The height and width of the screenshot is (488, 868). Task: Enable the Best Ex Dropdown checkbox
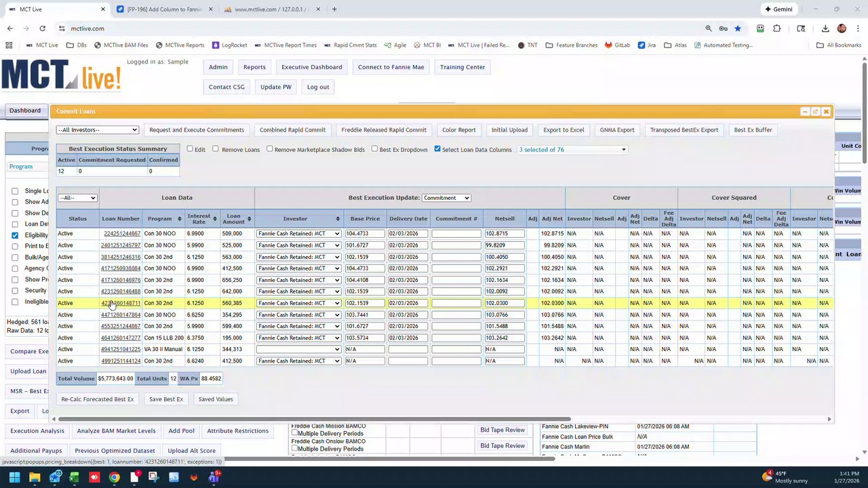[374, 149]
